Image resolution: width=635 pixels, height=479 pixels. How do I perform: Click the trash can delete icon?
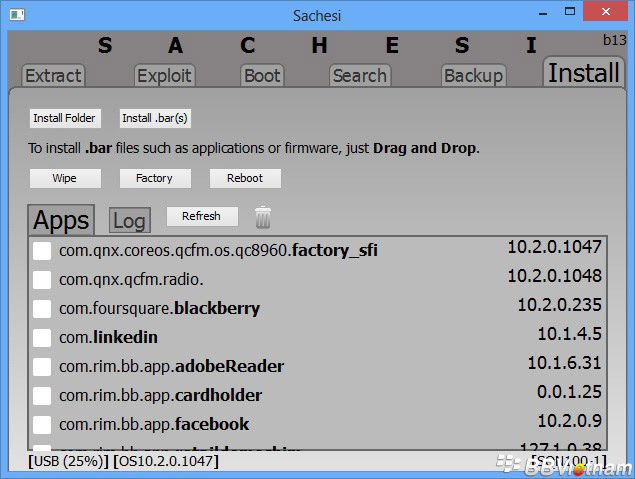(x=263, y=217)
